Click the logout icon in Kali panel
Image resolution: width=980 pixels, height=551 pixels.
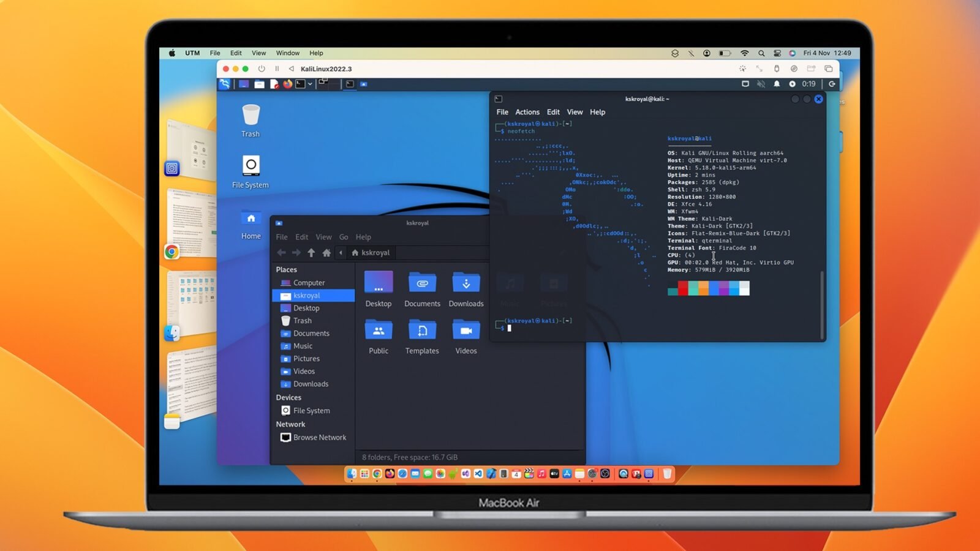coord(832,84)
